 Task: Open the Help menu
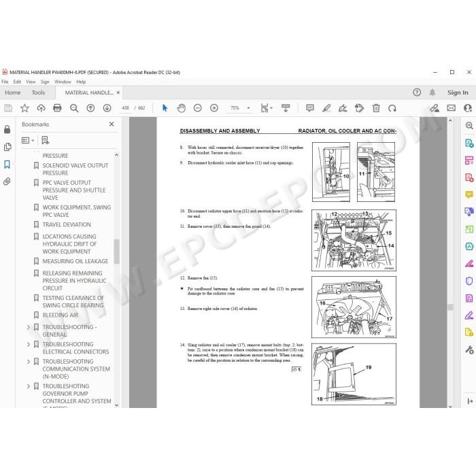click(x=81, y=82)
